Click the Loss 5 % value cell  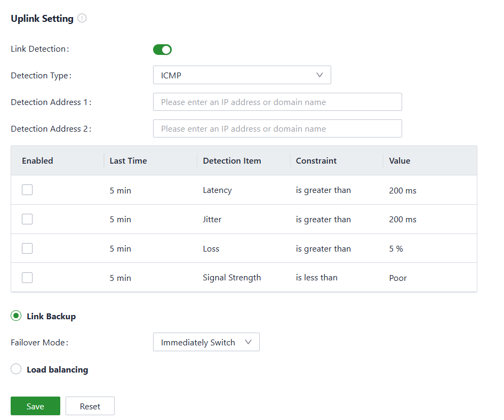(396, 249)
